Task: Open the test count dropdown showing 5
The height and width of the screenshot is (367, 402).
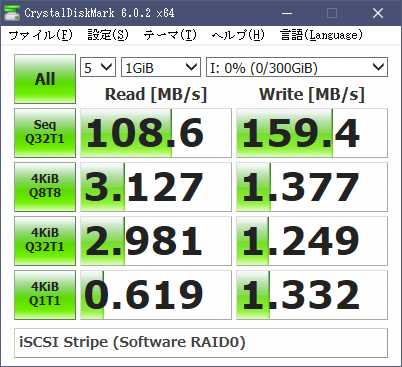Action: click(x=98, y=67)
